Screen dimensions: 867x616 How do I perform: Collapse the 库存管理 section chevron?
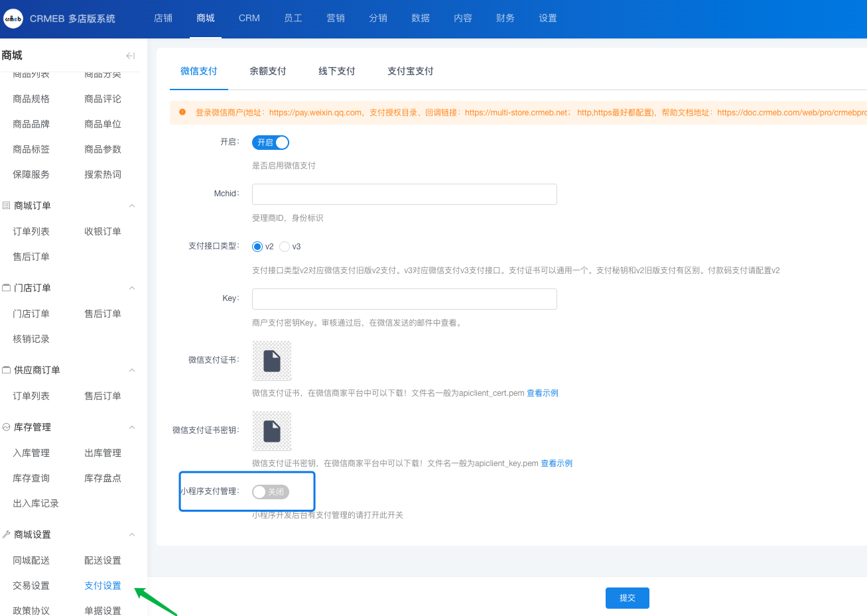(132, 427)
